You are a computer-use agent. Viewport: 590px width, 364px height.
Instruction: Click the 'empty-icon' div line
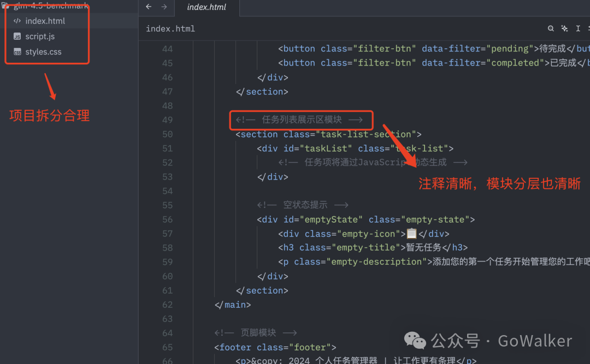pos(363,234)
